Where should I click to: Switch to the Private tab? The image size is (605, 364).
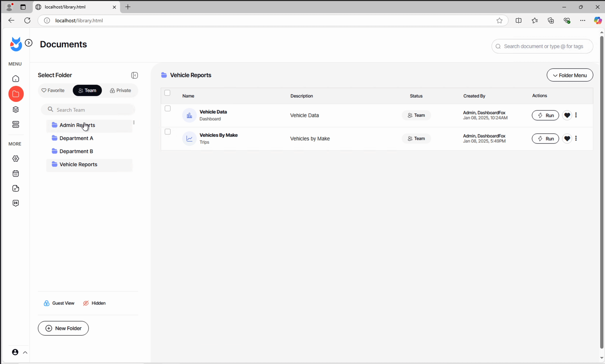(120, 90)
